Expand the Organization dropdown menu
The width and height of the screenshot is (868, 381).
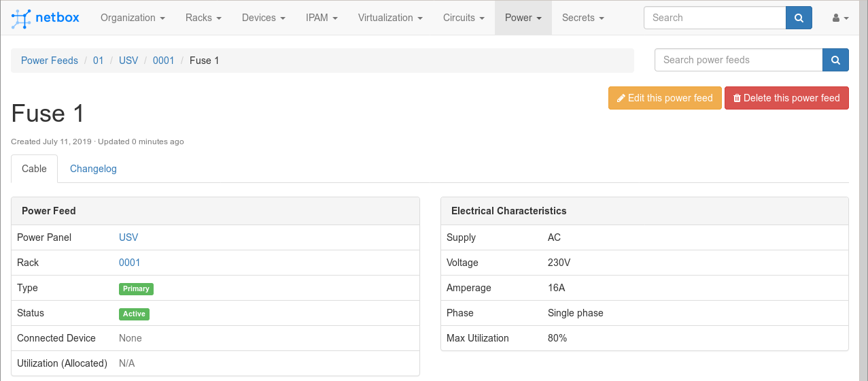(133, 18)
